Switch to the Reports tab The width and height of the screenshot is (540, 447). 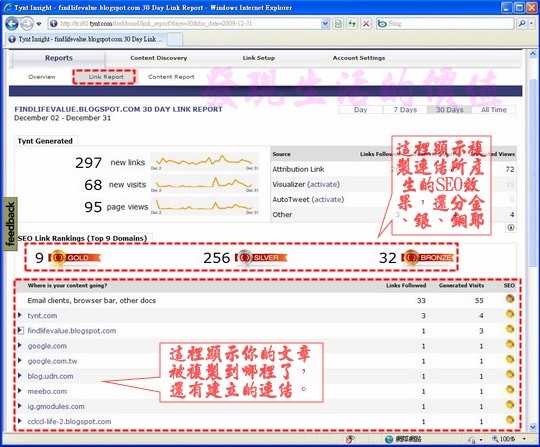point(59,58)
